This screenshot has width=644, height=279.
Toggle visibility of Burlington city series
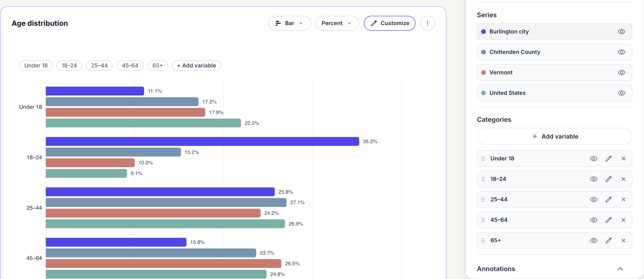621,32
